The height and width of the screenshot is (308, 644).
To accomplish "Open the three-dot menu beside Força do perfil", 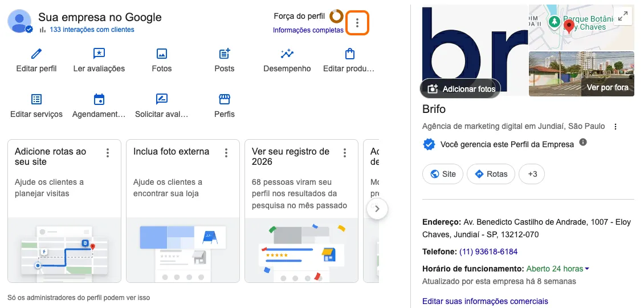I will (x=357, y=23).
